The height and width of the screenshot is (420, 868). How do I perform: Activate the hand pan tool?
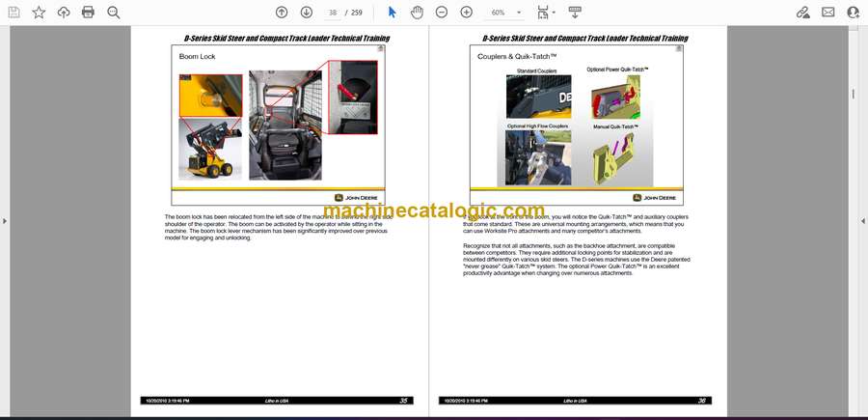pyautogui.click(x=417, y=13)
